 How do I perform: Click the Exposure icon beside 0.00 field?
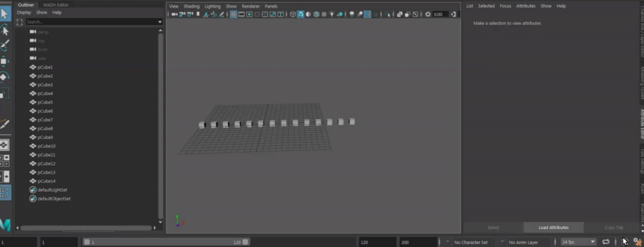428,14
